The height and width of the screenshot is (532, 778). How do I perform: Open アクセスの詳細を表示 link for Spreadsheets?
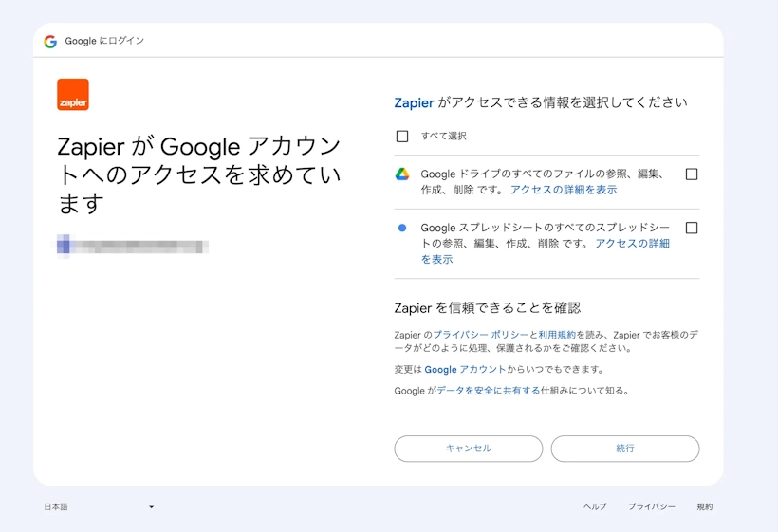632,244
